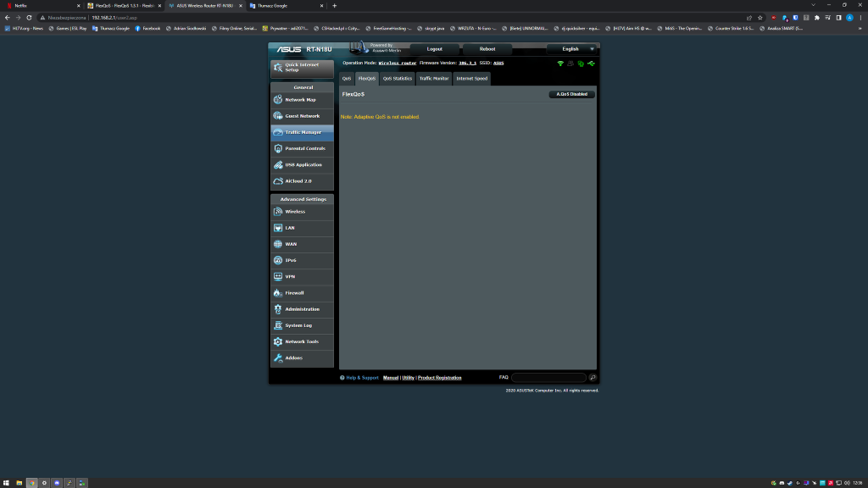868x488 pixels.
Task: Open the Guest Network page
Action: coord(302,116)
